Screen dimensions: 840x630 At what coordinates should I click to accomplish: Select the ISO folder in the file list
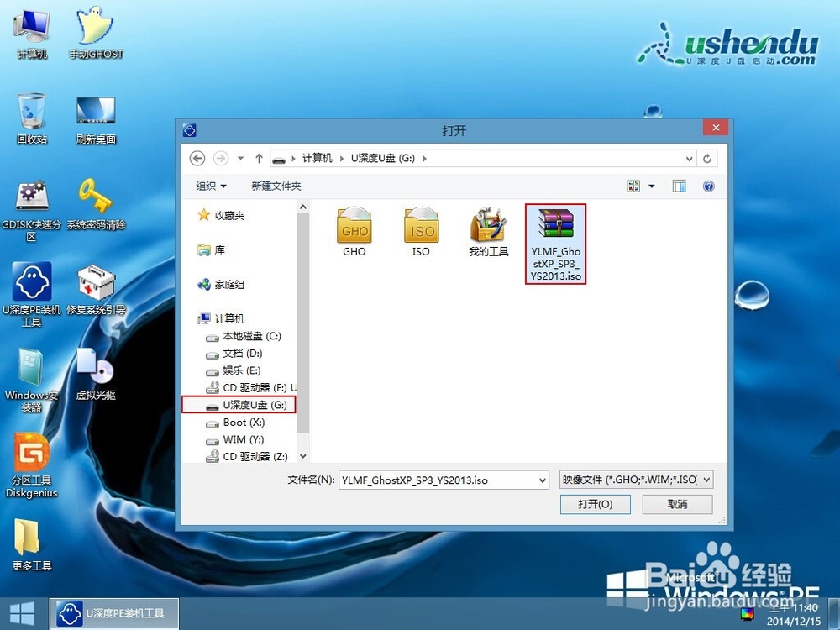click(x=421, y=232)
